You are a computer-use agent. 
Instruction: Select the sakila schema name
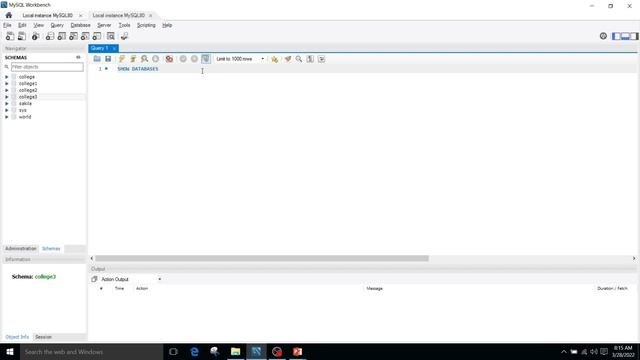coord(25,104)
